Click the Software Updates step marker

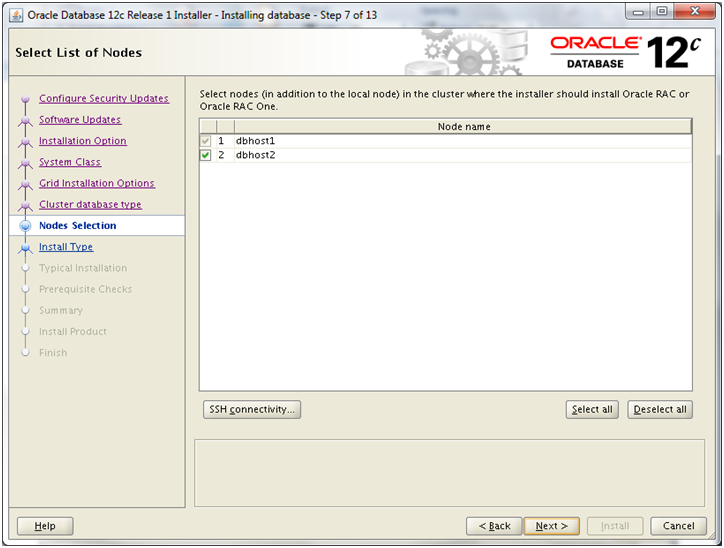(25, 120)
